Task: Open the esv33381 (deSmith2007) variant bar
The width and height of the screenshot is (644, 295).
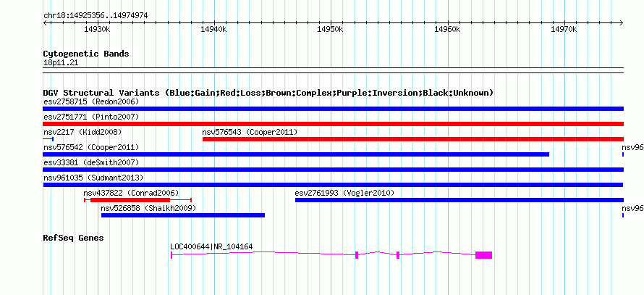Action: pos(333,170)
